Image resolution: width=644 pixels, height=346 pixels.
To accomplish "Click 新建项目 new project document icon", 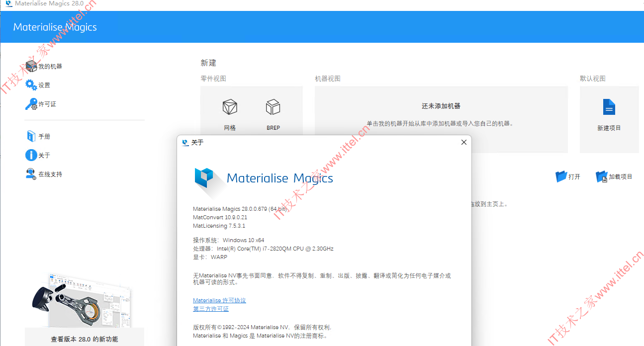I will click(609, 107).
